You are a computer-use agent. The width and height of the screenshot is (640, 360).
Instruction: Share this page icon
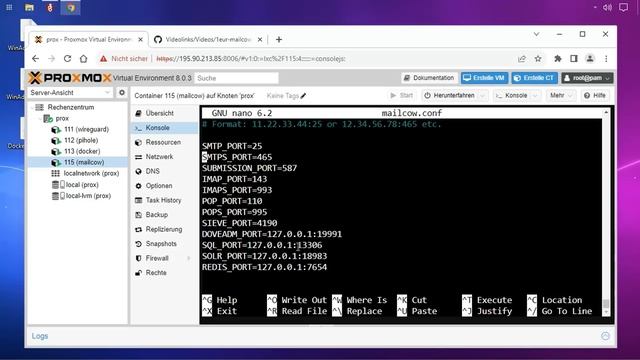point(522,59)
